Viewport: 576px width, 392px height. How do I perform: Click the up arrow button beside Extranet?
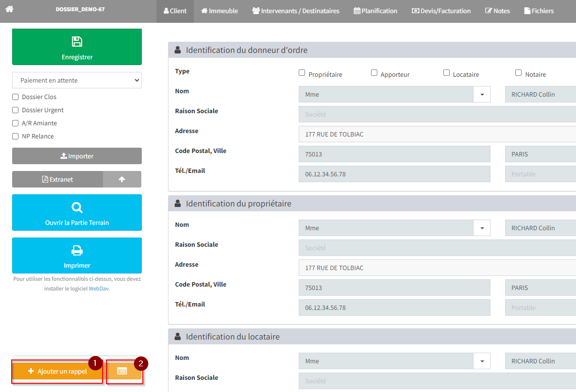(122, 179)
